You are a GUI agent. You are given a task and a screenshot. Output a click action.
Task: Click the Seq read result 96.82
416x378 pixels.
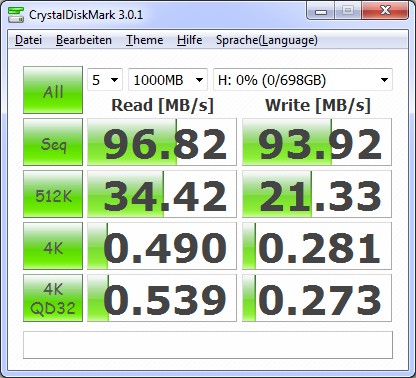tap(162, 142)
